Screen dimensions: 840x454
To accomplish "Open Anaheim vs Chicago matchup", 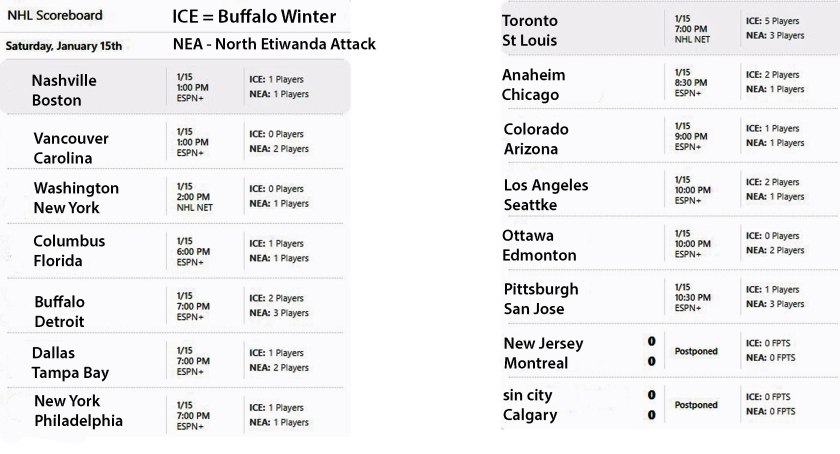I will tap(670, 83).
